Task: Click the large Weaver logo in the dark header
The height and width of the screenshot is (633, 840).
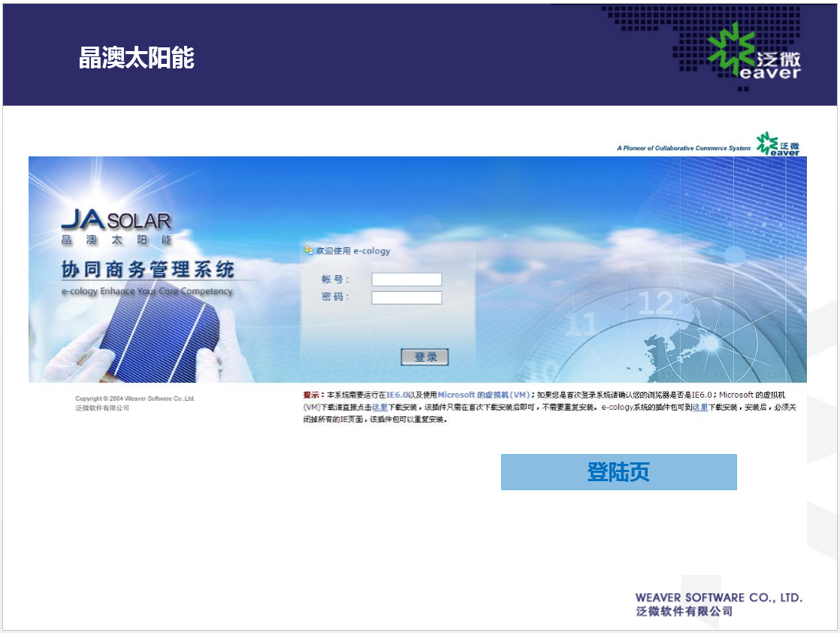Action: [x=754, y=50]
